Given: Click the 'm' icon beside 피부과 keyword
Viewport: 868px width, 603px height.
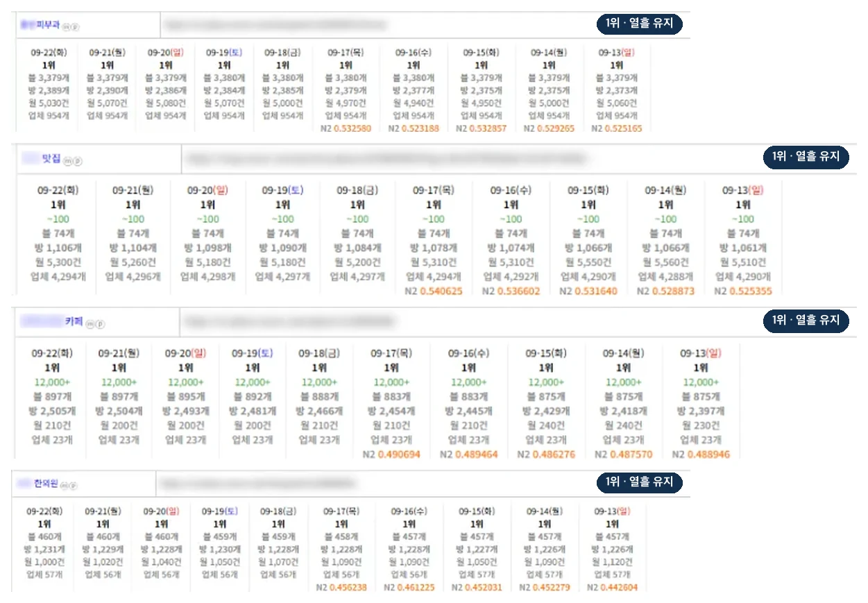Looking at the screenshot, I should [x=66, y=26].
